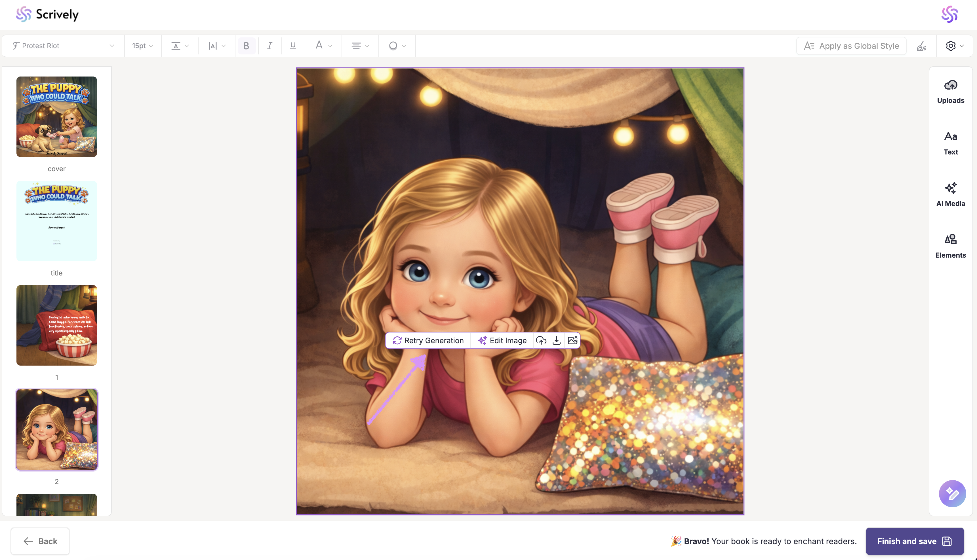Viewport: 977px width, 560px height.
Task: Click the remove image icon
Action: pyautogui.click(x=572, y=340)
